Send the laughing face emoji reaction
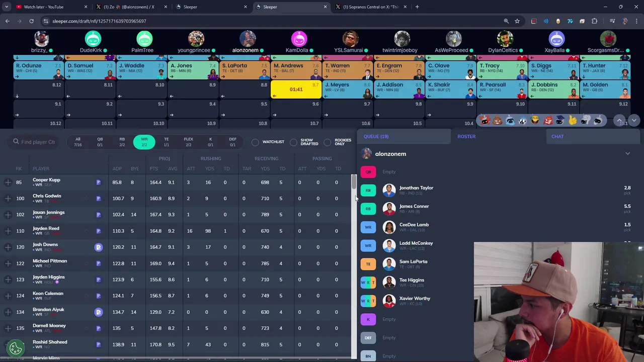This screenshot has width=644, height=362. [x=535, y=120]
